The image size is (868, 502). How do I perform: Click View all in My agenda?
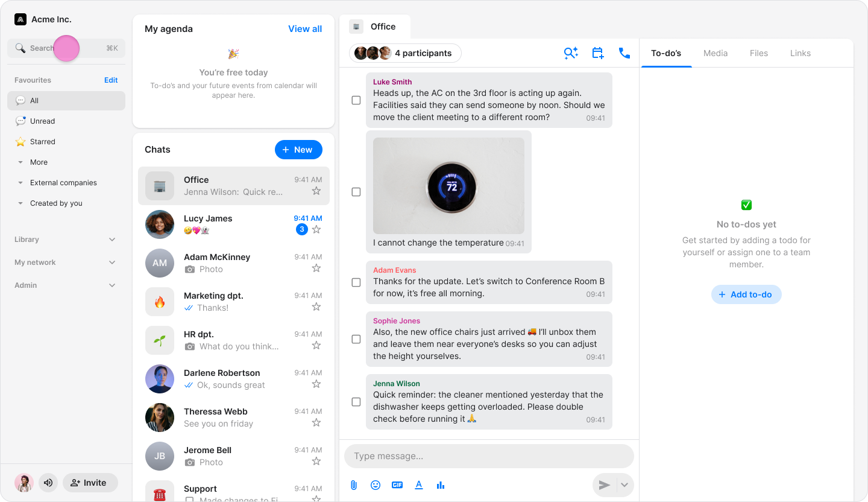click(x=305, y=29)
